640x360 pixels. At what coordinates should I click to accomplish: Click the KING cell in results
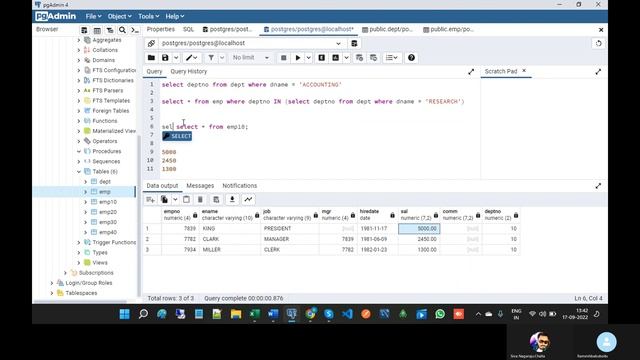click(x=230, y=229)
